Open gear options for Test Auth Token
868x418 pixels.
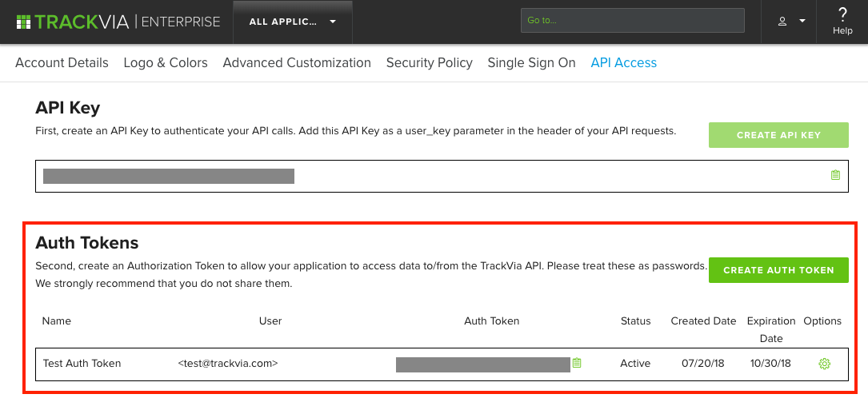[x=824, y=364]
